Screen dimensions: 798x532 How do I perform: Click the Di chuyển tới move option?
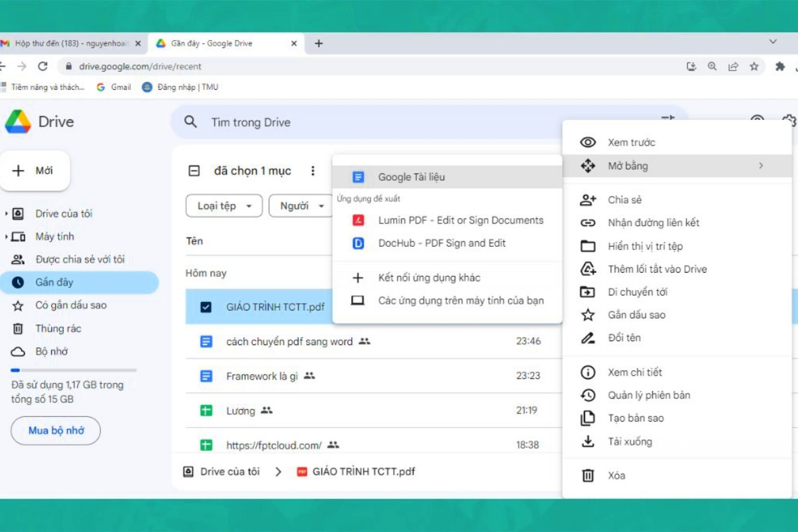677,292
